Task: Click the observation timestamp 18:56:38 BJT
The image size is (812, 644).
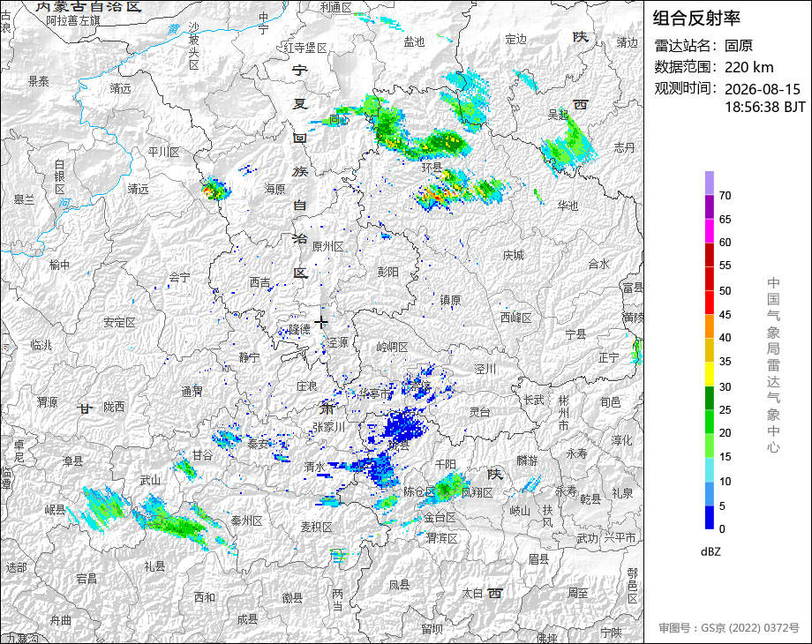Action: tap(765, 107)
